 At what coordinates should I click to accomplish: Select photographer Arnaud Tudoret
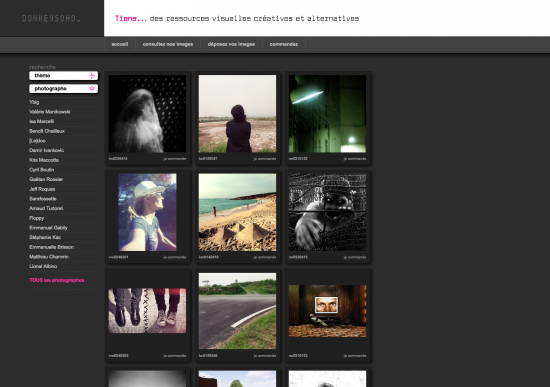point(46,208)
